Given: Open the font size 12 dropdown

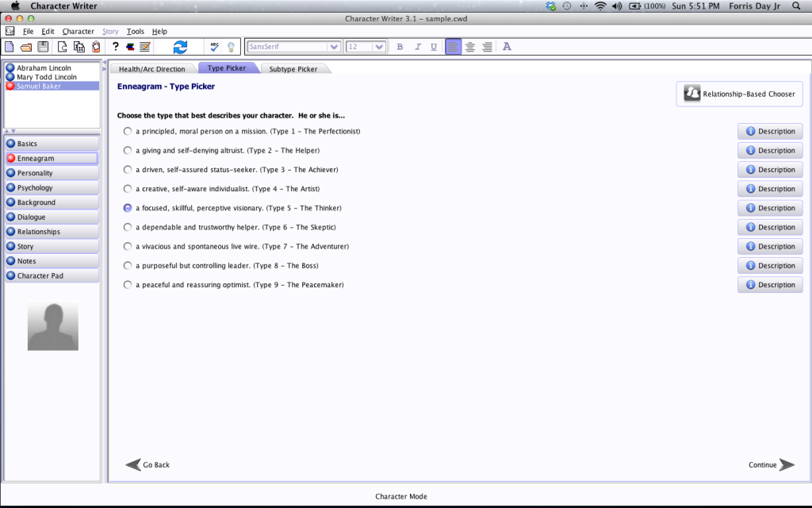Looking at the screenshot, I should 366,47.
